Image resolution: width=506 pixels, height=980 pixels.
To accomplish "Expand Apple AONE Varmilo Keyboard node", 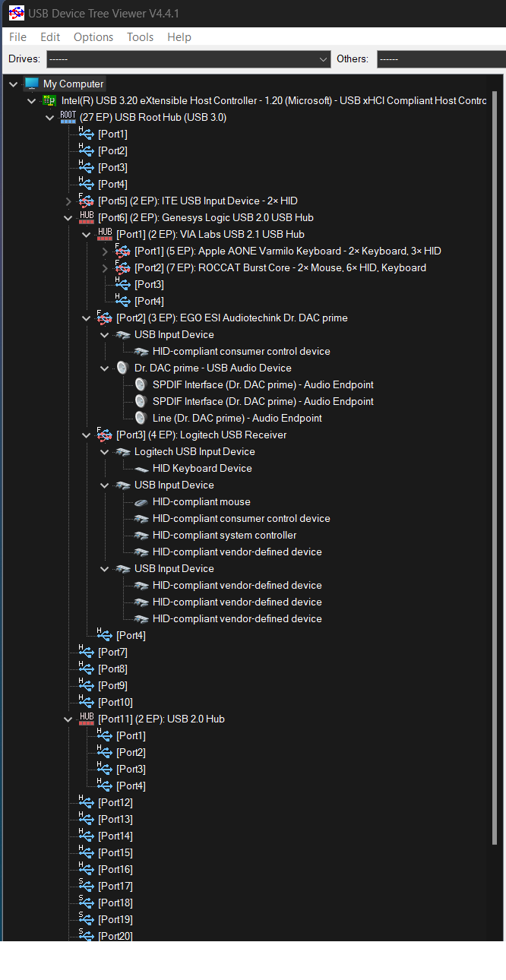I will (x=105, y=251).
